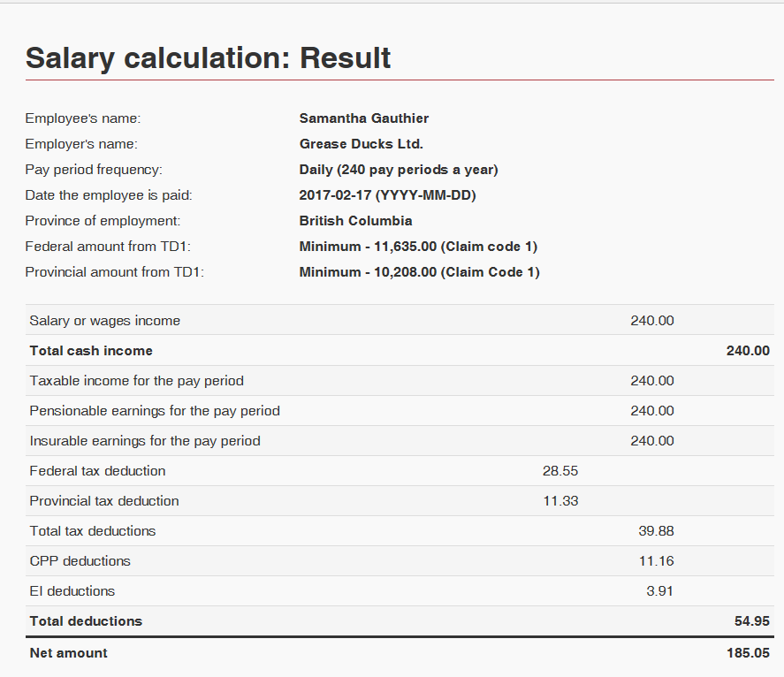Select the CPP deductions amount 11.16
Screen dimensions: 784x677
click(656, 561)
